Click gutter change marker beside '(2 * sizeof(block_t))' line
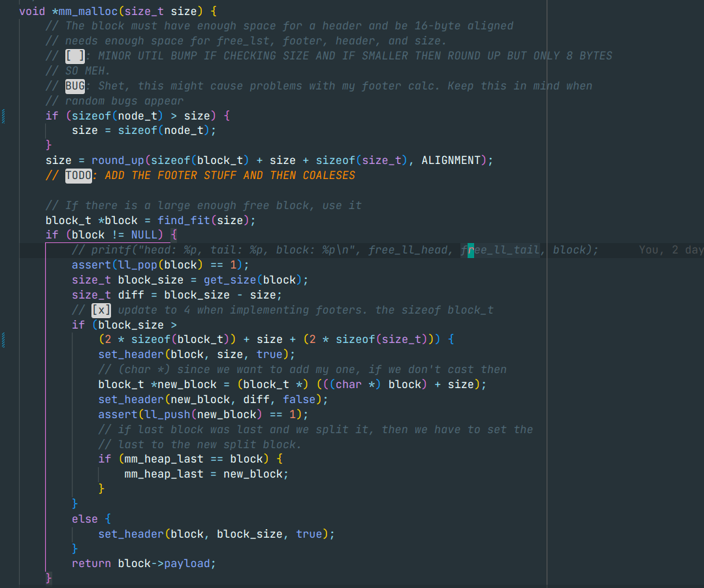The width and height of the screenshot is (704, 588). click(x=4, y=340)
